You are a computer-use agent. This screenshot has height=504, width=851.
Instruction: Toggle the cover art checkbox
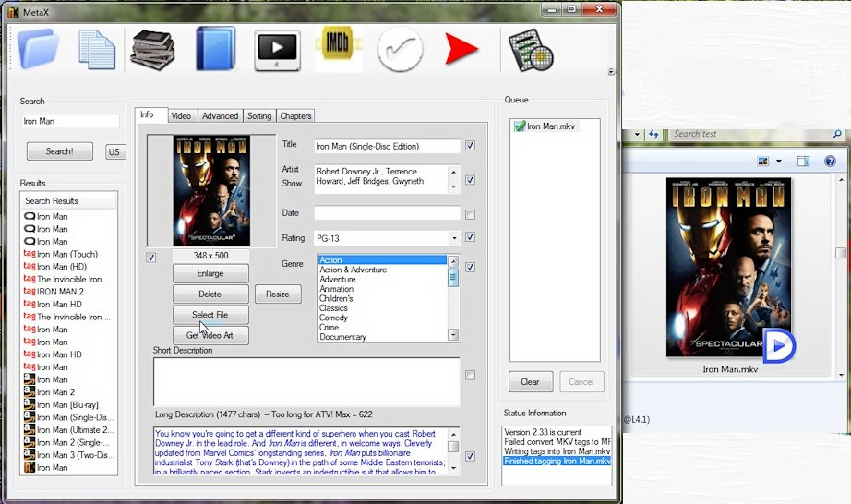(150, 258)
